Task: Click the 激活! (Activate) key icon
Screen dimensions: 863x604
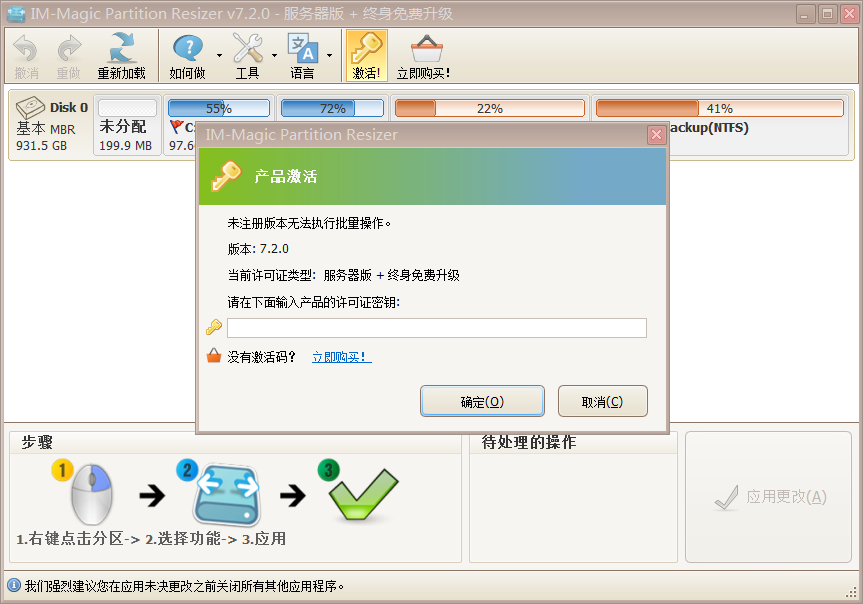Action: pyautogui.click(x=366, y=50)
